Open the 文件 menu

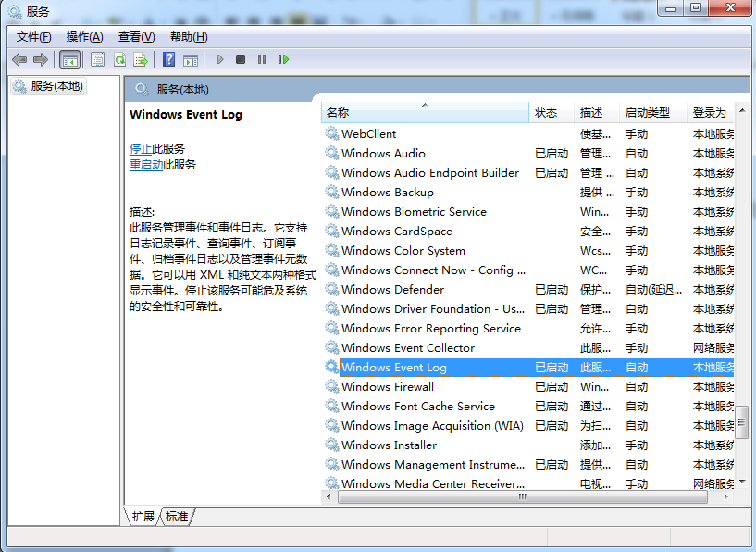pyautogui.click(x=33, y=37)
